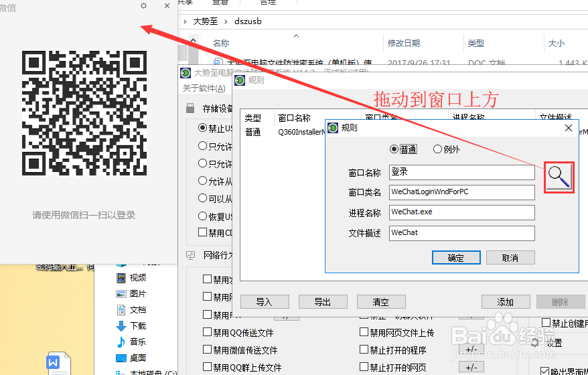
Task: Click the 导出 button
Action: 323,302
